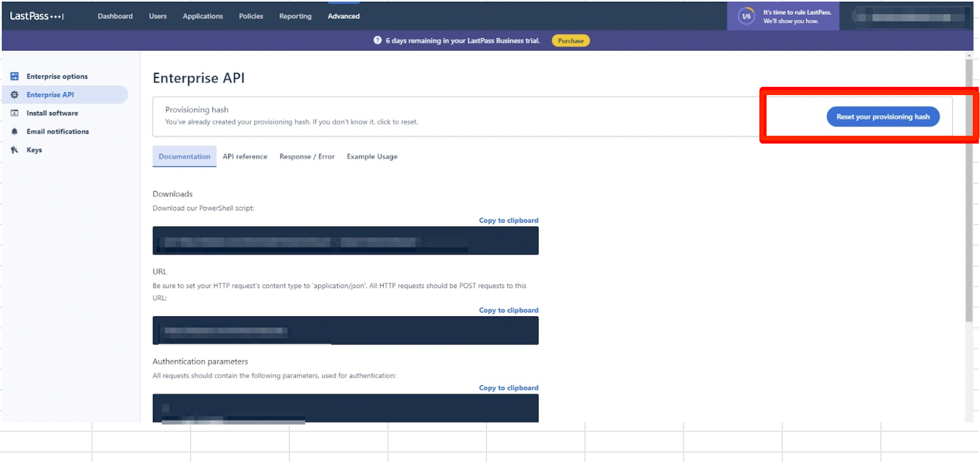Image resolution: width=980 pixels, height=462 pixels.
Task: Open Policies from the top navigation
Action: [251, 16]
